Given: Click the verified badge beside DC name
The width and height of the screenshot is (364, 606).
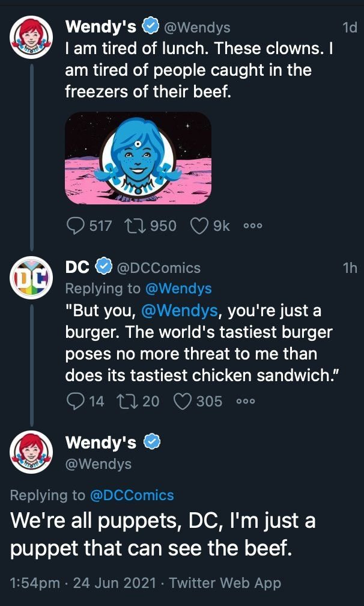Looking at the screenshot, I should click(104, 267).
